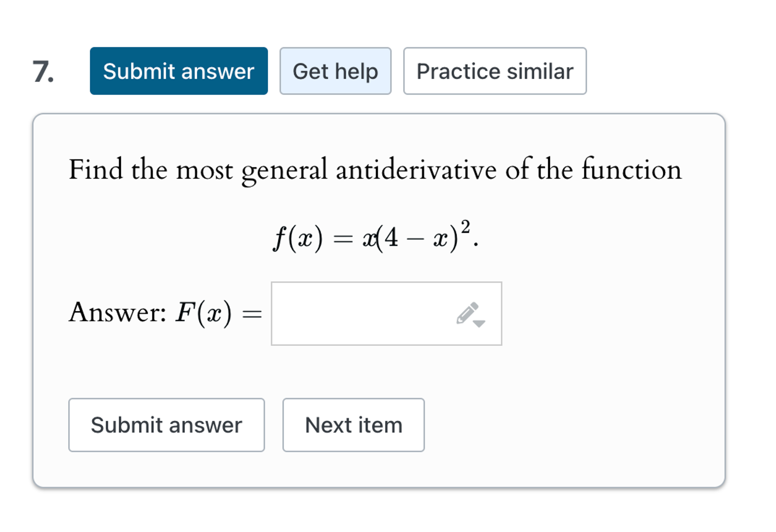This screenshot has height=532, width=776.
Task: Open the Get help option
Action: tap(335, 71)
